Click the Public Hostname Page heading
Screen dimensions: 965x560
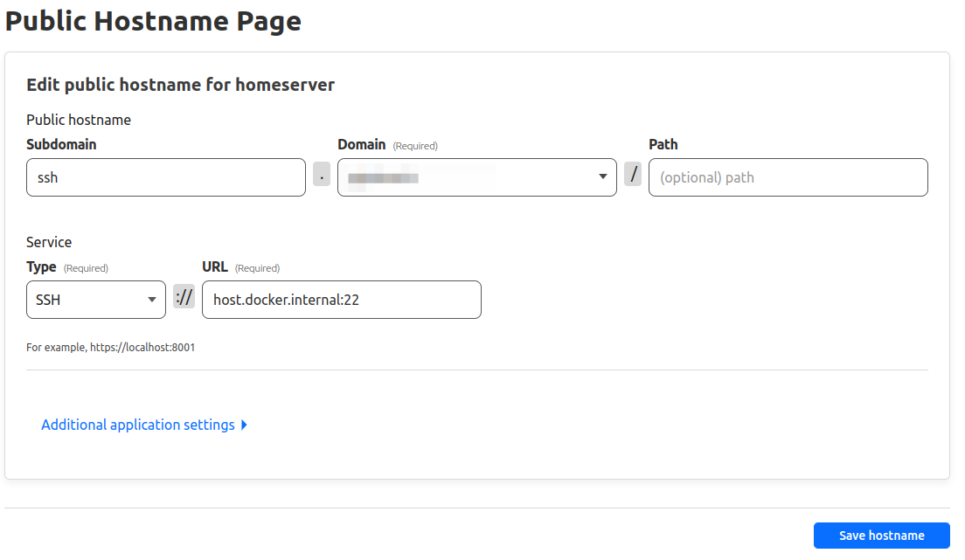(x=153, y=20)
